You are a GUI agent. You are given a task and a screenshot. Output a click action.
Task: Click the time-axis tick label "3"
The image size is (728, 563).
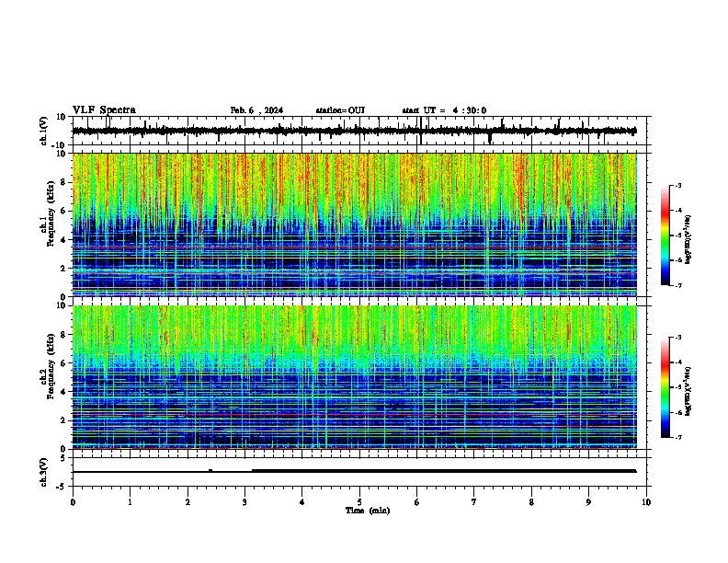[x=245, y=502]
